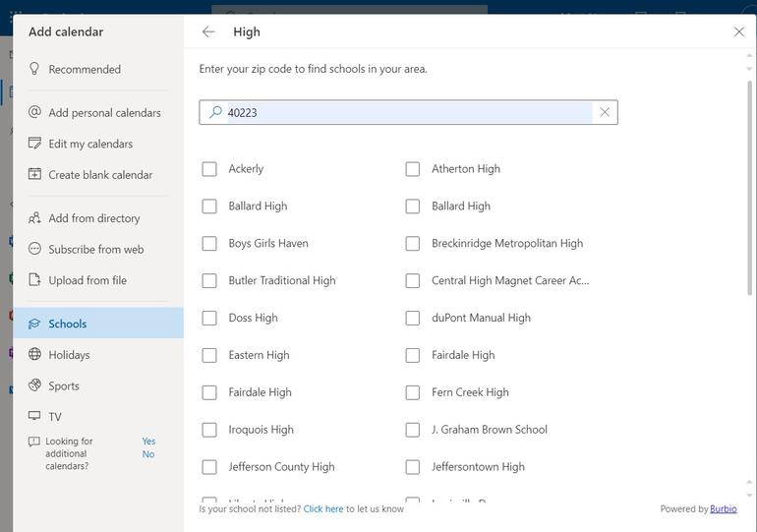Image resolution: width=757 pixels, height=532 pixels.
Task: Tick the Iroquois High checkbox
Action: (209, 430)
